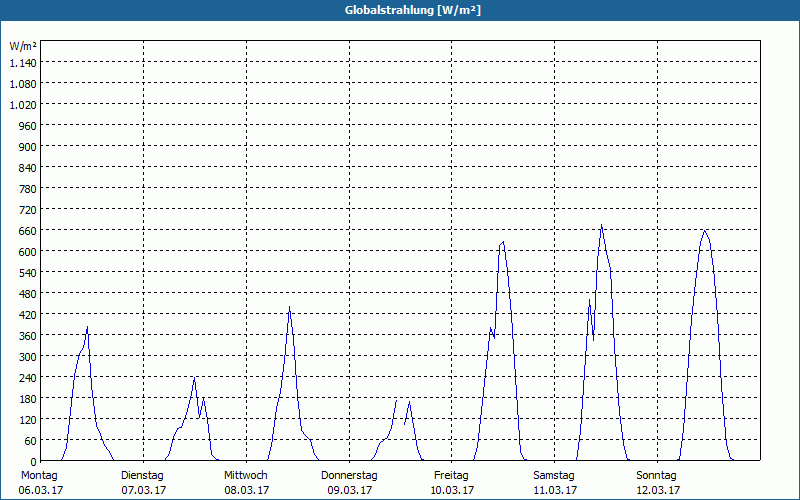This screenshot has height=500, width=800.
Task: Click the 360 y-axis label
Action: coord(28,336)
